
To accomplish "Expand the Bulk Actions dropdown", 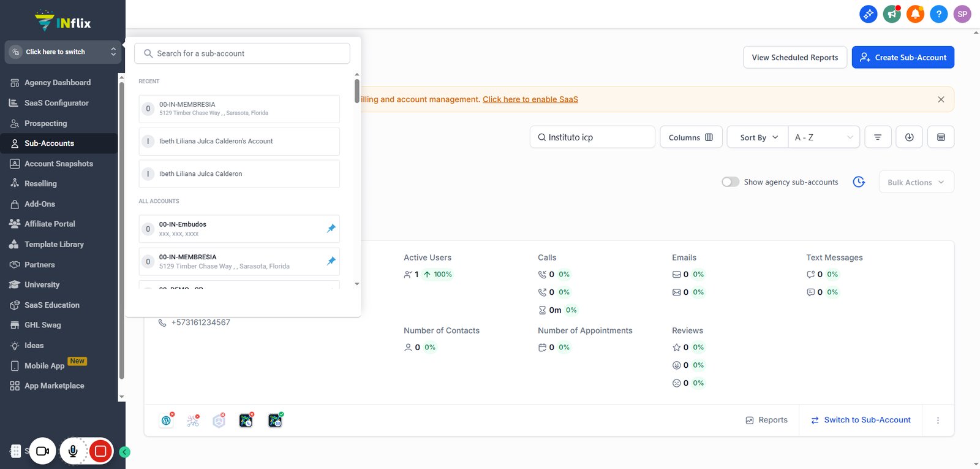I will [916, 182].
